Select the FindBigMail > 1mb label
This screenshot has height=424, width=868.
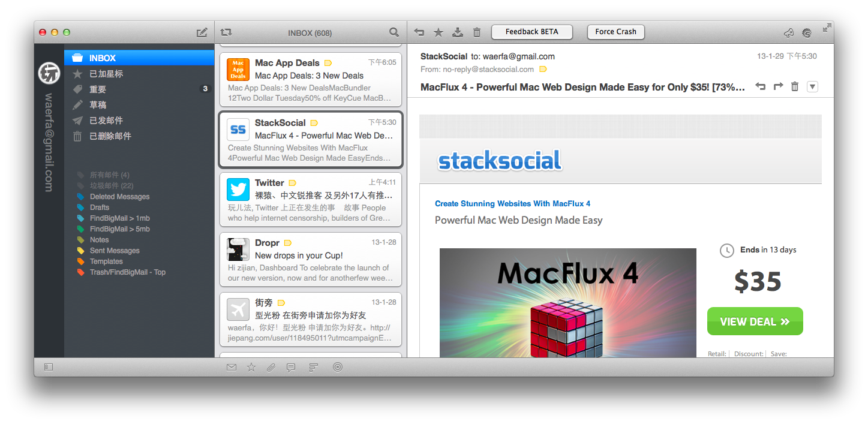pos(119,218)
